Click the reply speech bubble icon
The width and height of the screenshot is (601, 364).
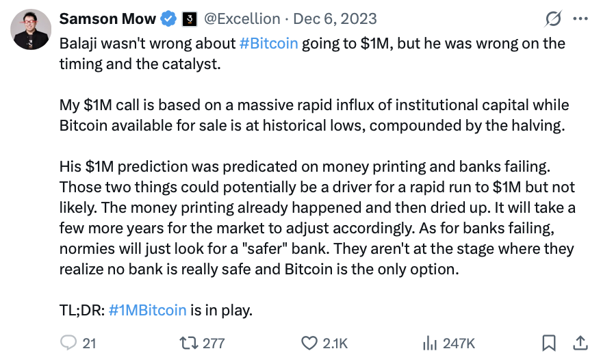point(70,343)
